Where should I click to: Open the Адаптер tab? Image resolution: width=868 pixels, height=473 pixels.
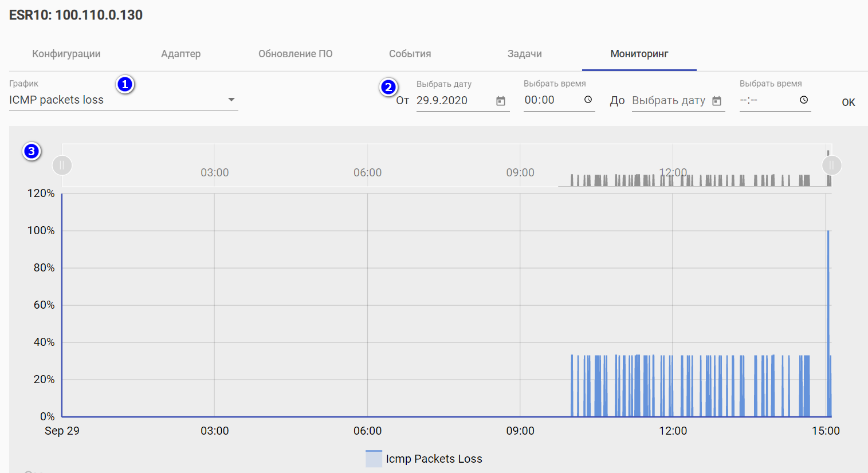click(x=180, y=54)
